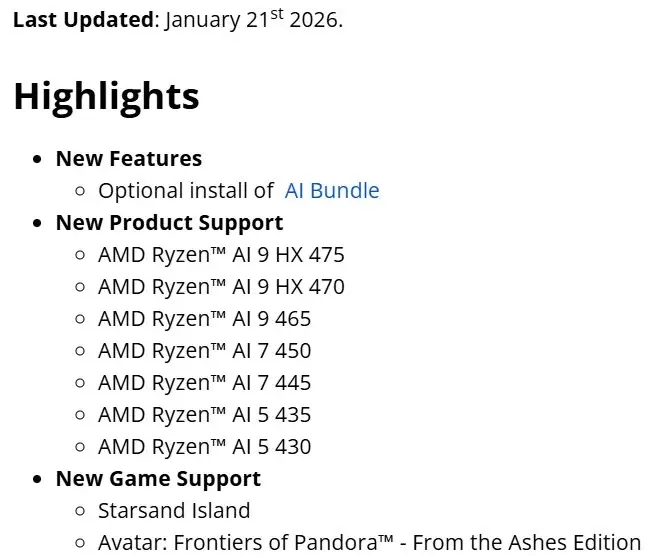Click the Avatar: Frontiers of Pandora entry
667x556 pixels.
tap(369, 543)
